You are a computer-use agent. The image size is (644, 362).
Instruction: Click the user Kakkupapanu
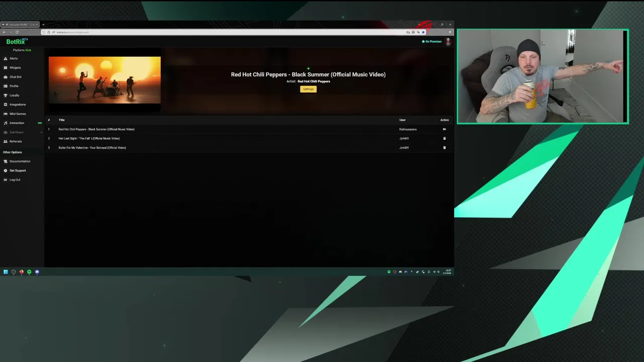pos(408,129)
